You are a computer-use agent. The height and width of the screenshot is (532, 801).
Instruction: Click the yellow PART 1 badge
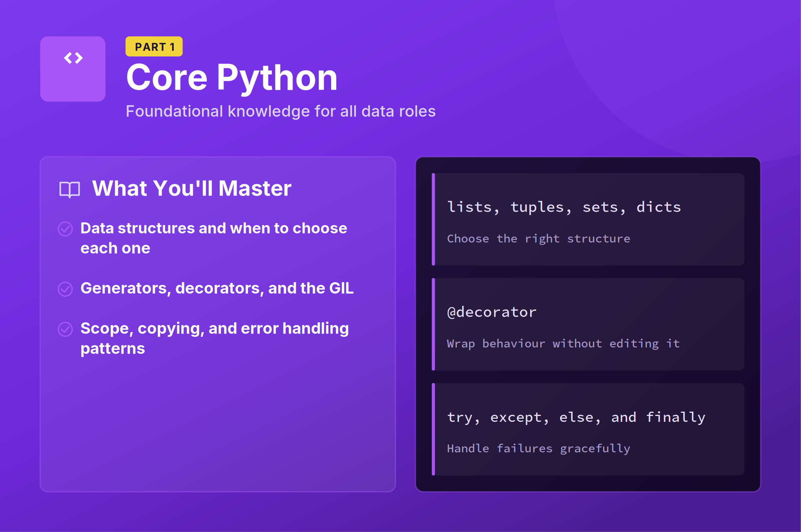154,47
